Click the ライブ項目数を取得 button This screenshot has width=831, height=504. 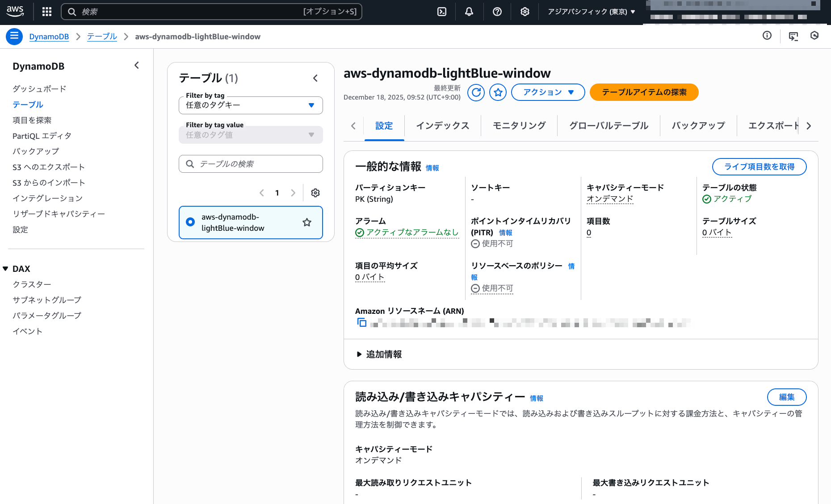[759, 167]
